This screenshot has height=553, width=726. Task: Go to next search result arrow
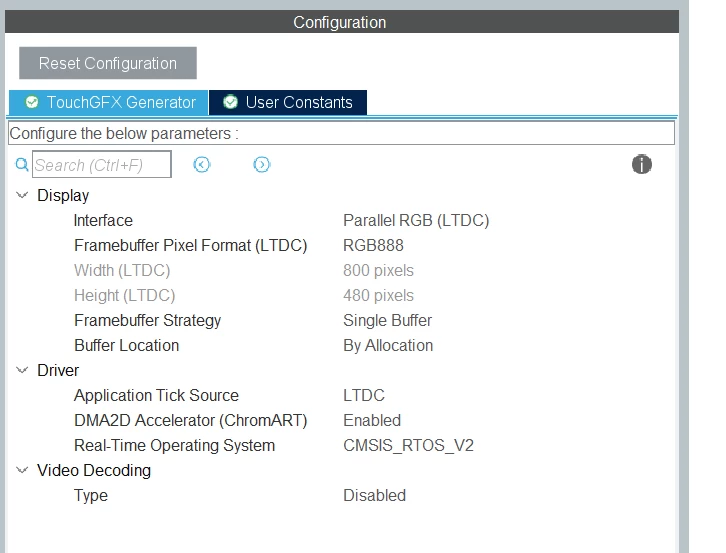pos(262,164)
